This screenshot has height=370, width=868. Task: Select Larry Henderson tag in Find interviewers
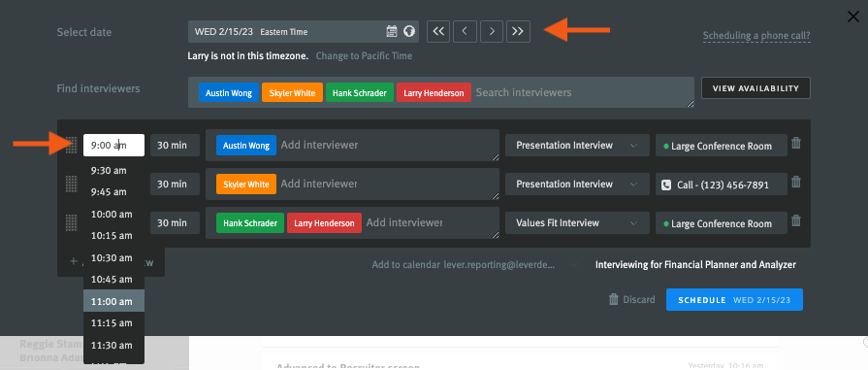pos(434,92)
